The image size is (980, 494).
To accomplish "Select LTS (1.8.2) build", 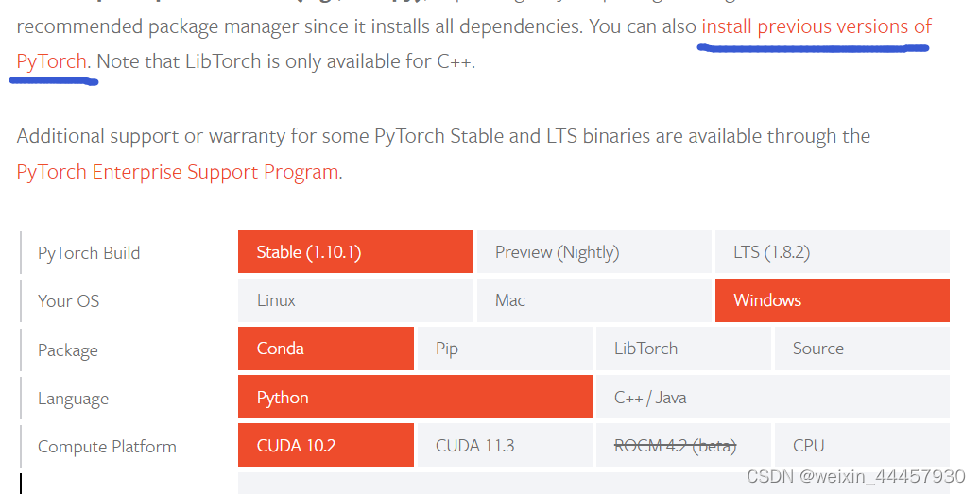I will pos(832,251).
